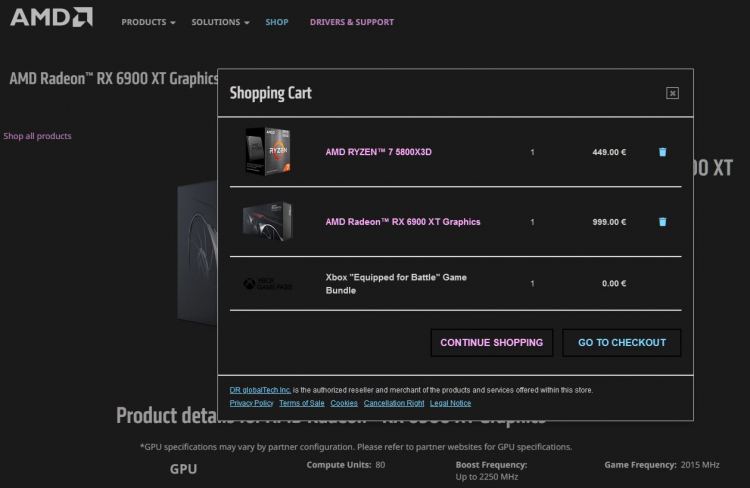Image resolution: width=750 pixels, height=488 pixels.
Task: Close the Shopping Cart dialog
Action: (672, 93)
